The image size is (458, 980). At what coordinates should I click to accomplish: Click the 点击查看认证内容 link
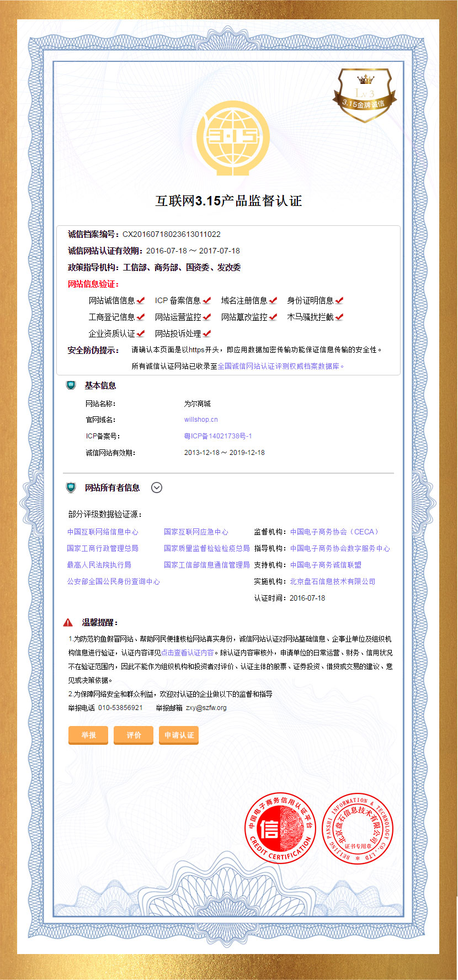tap(188, 653)
